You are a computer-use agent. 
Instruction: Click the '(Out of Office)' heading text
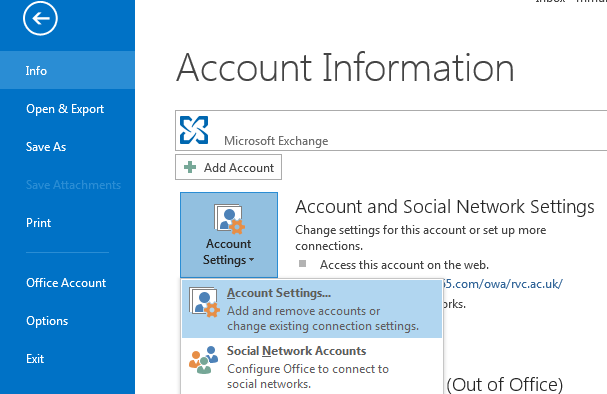[x=504, y=385]
